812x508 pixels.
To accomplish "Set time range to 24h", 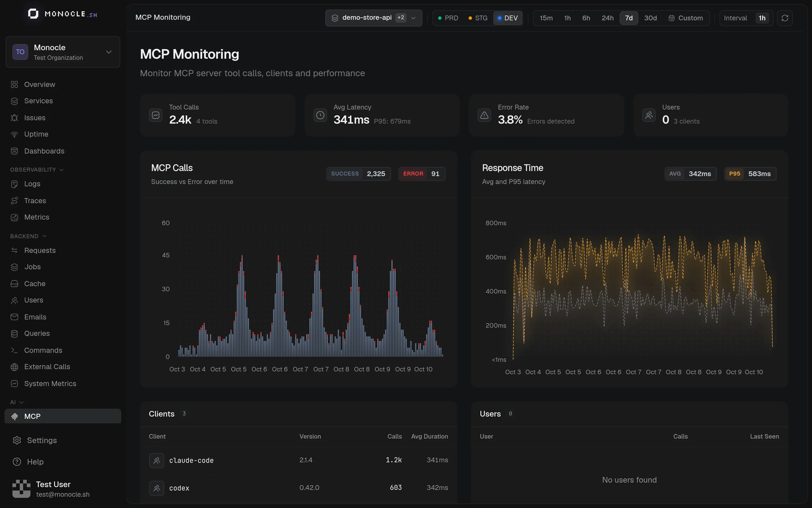I will [607, 18].
